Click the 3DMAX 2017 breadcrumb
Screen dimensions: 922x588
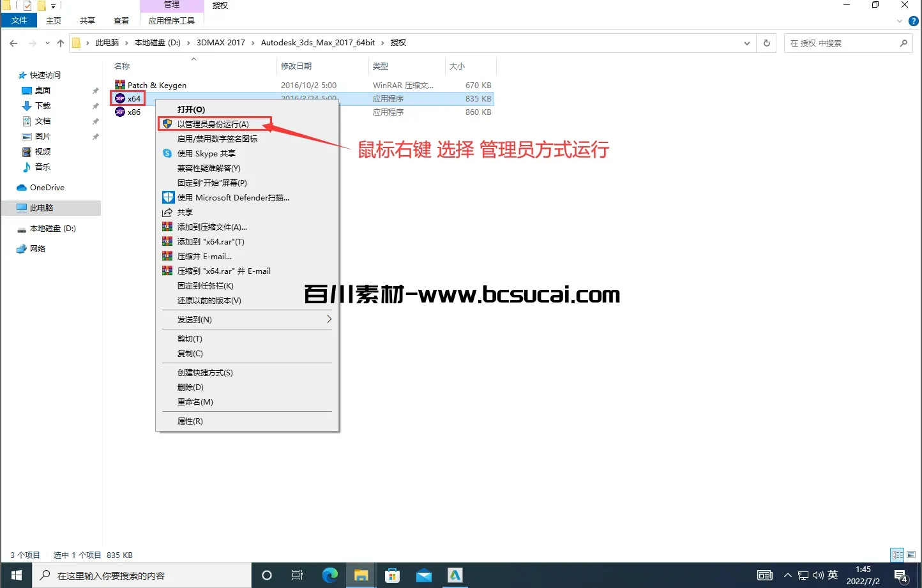(x=220, y=43)
